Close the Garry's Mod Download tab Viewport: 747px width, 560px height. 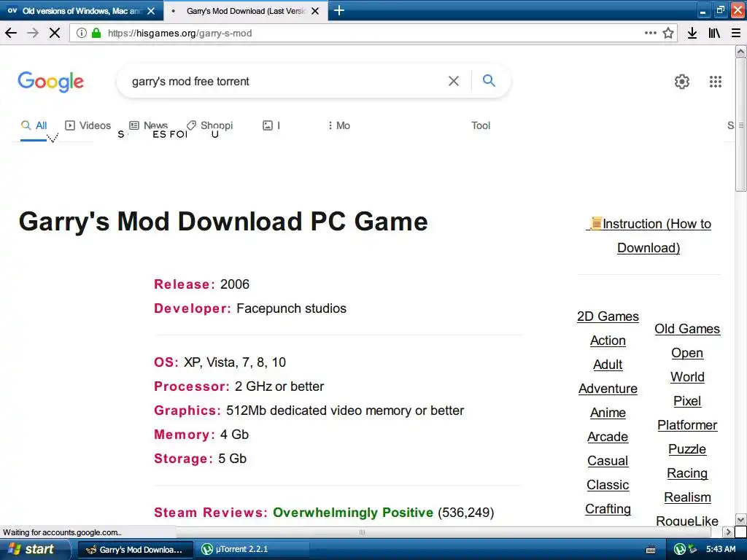315,11
